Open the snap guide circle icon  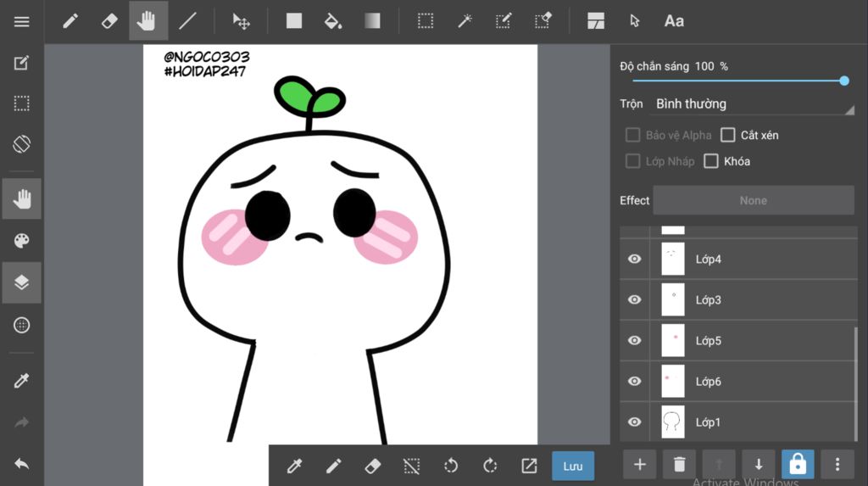[x=21, y=326]
